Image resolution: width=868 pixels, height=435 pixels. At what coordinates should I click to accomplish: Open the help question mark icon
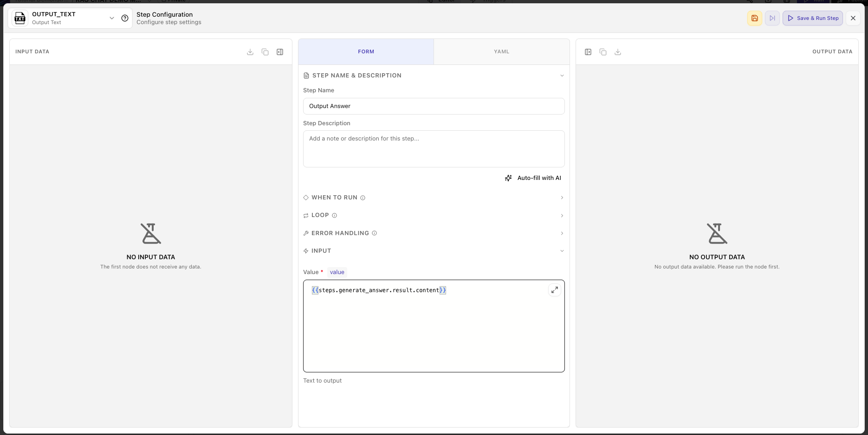(125, 18)
